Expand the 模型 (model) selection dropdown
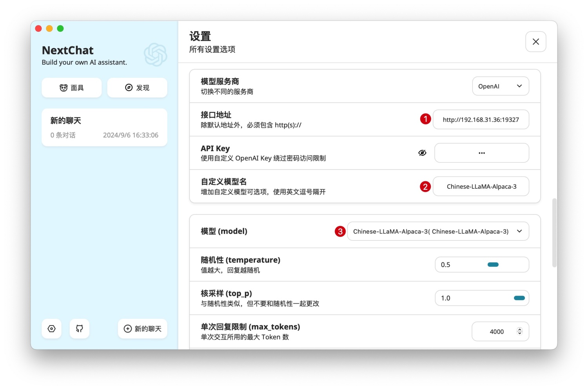The width and height of the screenshot is (588, 390). (x=438, y=231)
